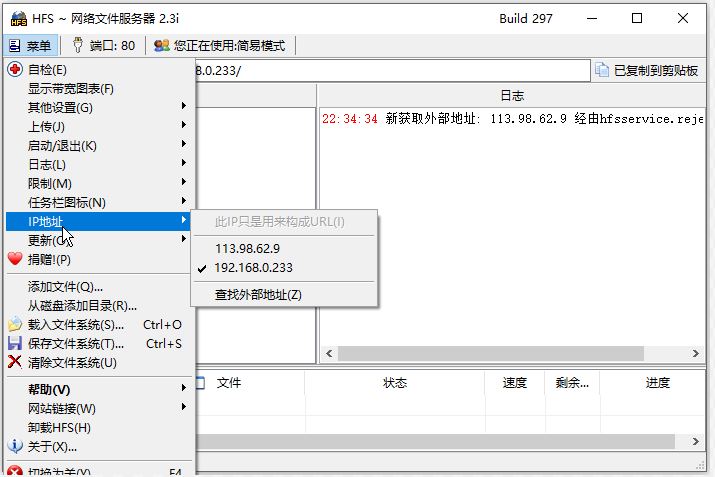Choose IP address 113.98.62.9

point(248,249)
